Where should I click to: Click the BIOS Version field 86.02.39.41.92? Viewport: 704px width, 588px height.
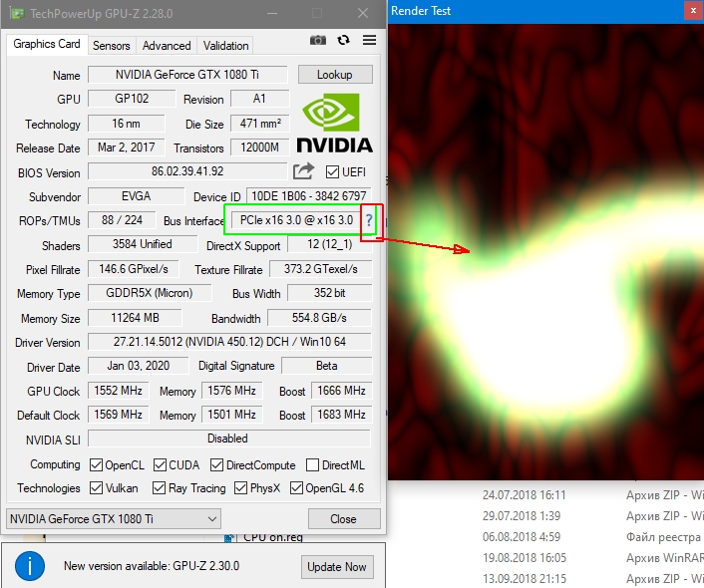(187, 171)
